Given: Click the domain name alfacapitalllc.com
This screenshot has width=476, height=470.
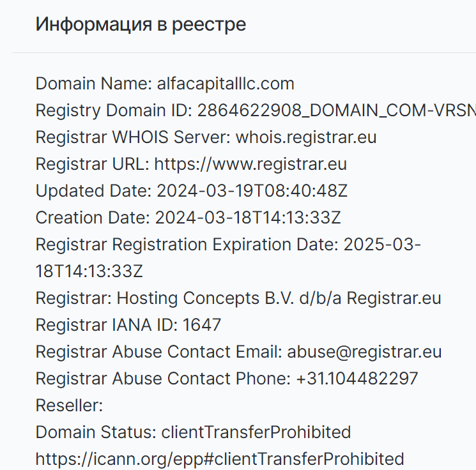Looking at the screenshot, I should (226, 84).
